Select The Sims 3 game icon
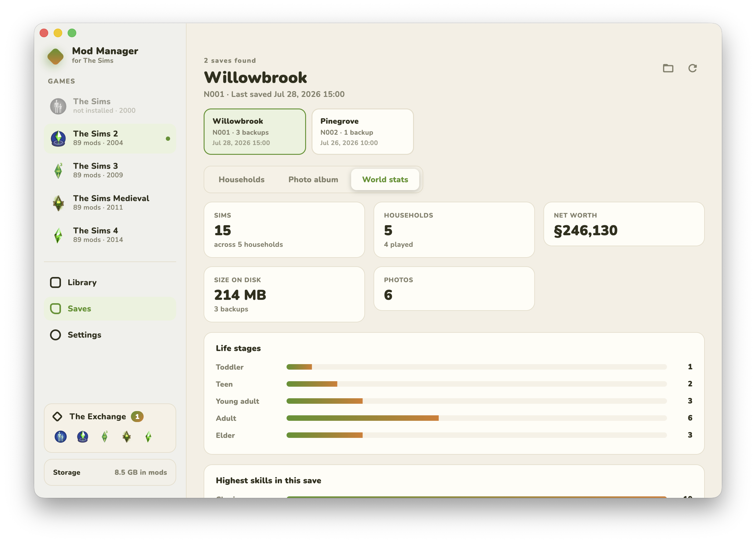The width and height of the screenshot is (756, 543). pyautogui.click(x=58, y=171)
